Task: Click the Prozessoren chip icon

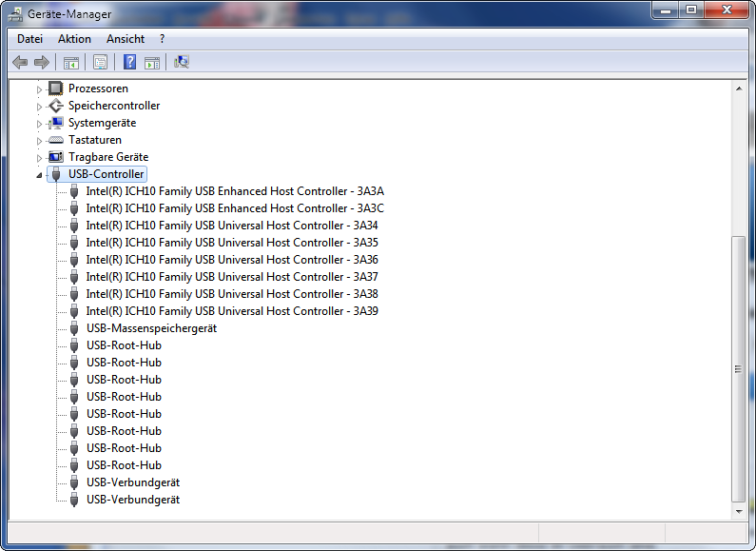Action: tap(56, 89)
